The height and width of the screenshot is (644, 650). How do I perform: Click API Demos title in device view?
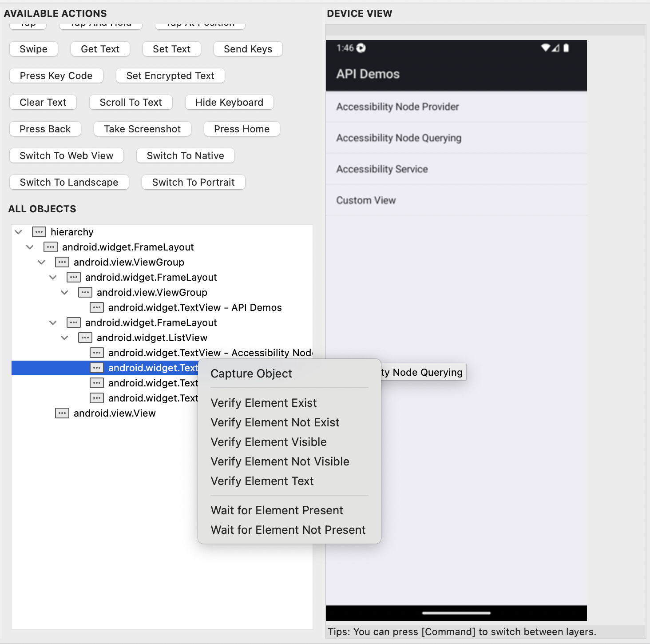click(368, 74)
